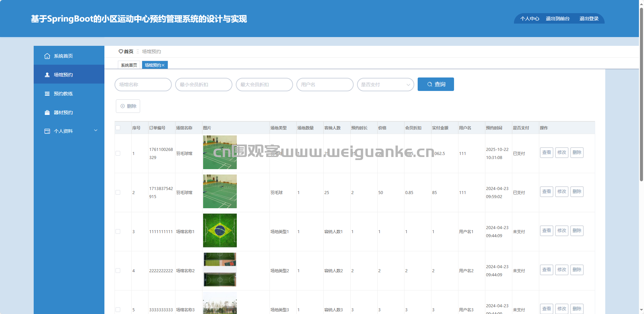The width and height of the screenshot is (644, 314).
Task: Focus the 场馆名称 search field
Action: coord(143,85)
